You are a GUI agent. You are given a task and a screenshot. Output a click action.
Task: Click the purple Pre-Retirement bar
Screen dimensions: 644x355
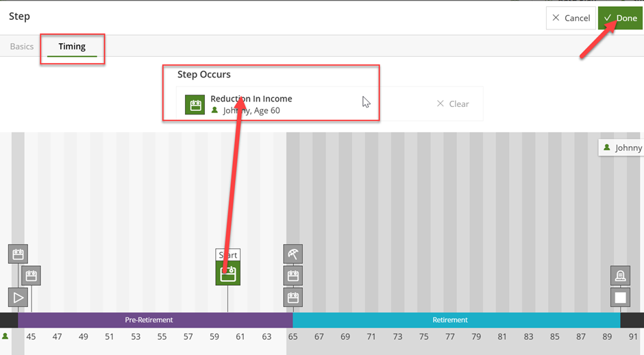(x=149, y=320)
